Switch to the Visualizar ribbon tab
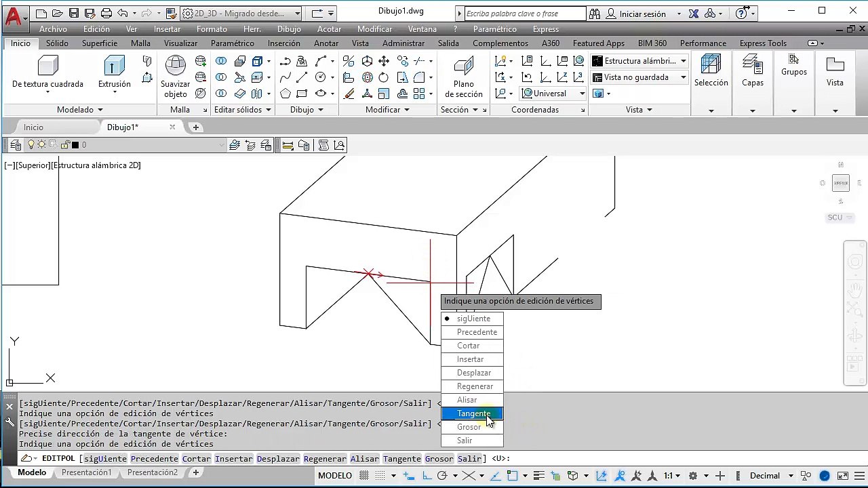The image size is (868, 488). point(180,43)
